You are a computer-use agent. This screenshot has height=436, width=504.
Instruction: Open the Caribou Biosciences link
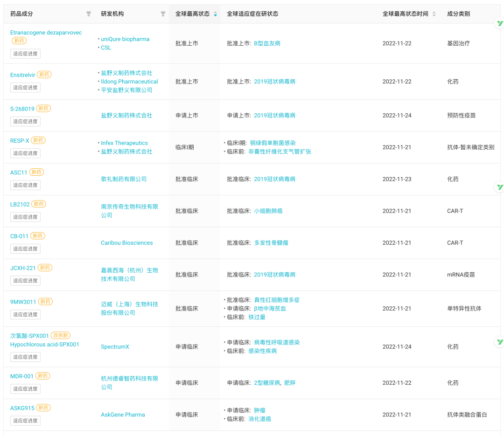pyautogui.click(x=126, y=243)
